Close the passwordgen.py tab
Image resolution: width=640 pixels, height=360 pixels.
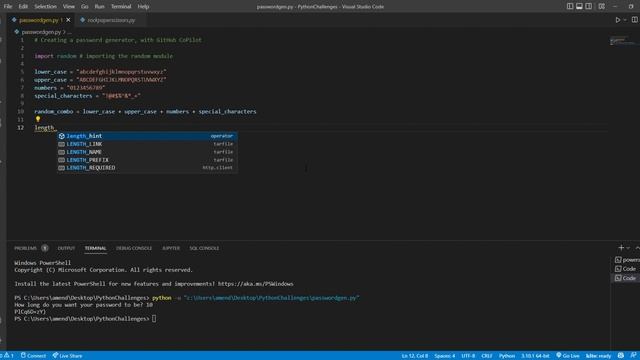[68, 20]
